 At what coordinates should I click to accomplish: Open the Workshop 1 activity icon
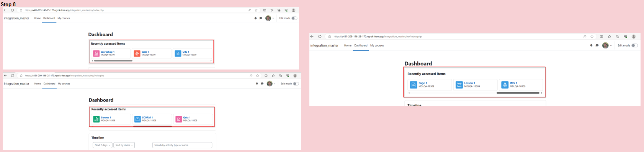point(96,53)
